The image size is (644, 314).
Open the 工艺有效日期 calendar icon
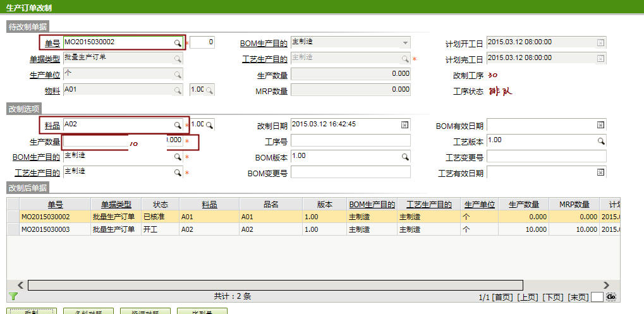[600, 172]
